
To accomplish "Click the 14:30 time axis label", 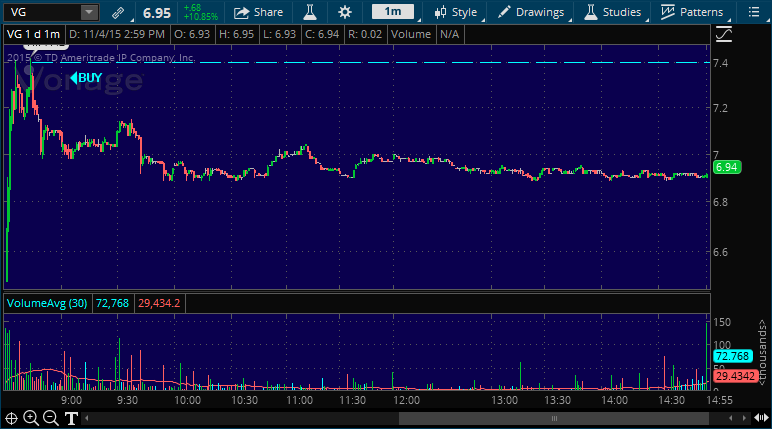I will click(x=672, y=400).
